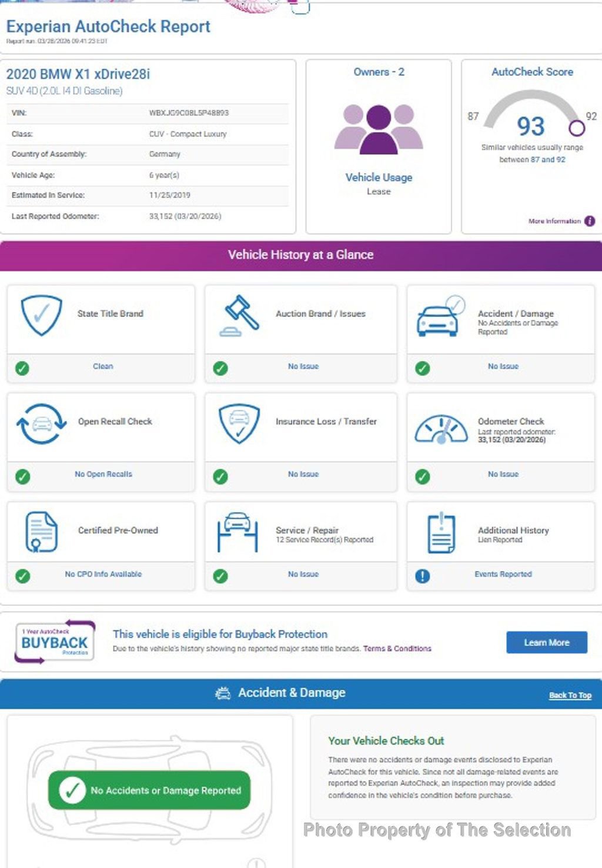Open the Events Reported link
602x868 pixels.
[x=503, y=574]
